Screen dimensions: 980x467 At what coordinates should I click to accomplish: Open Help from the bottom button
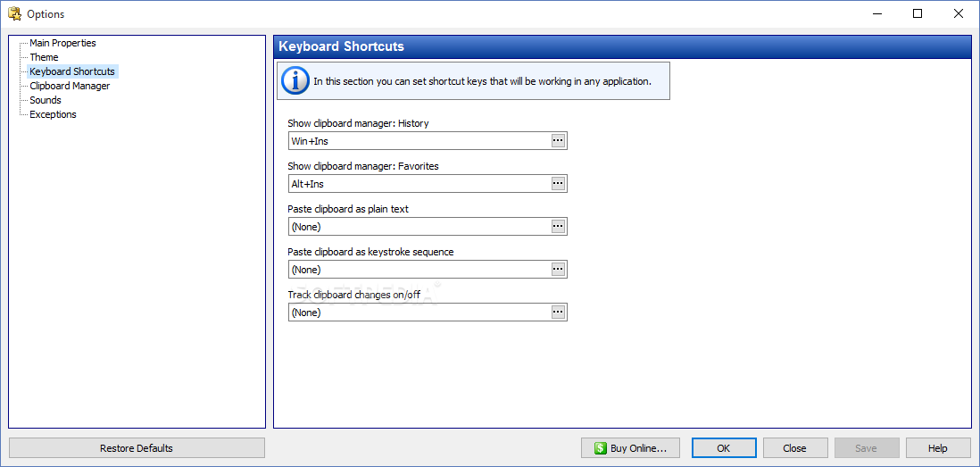point(937,448)
